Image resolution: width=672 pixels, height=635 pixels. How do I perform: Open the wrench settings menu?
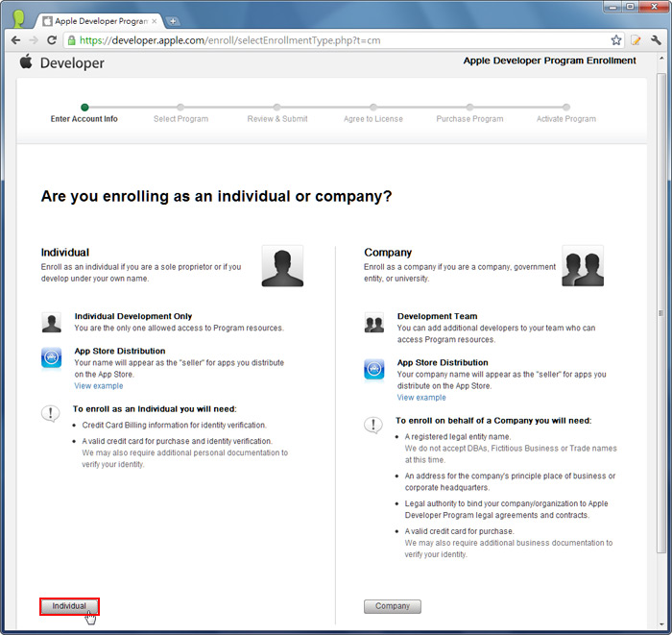pos(656,40)
